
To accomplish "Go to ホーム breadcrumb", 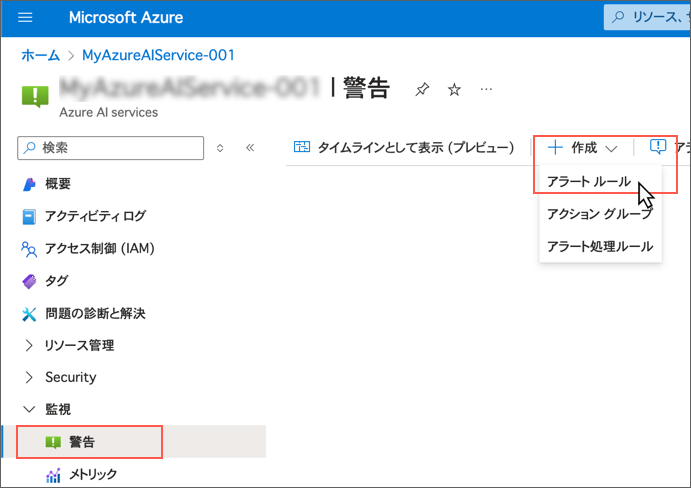I will (x=41, y=55).
